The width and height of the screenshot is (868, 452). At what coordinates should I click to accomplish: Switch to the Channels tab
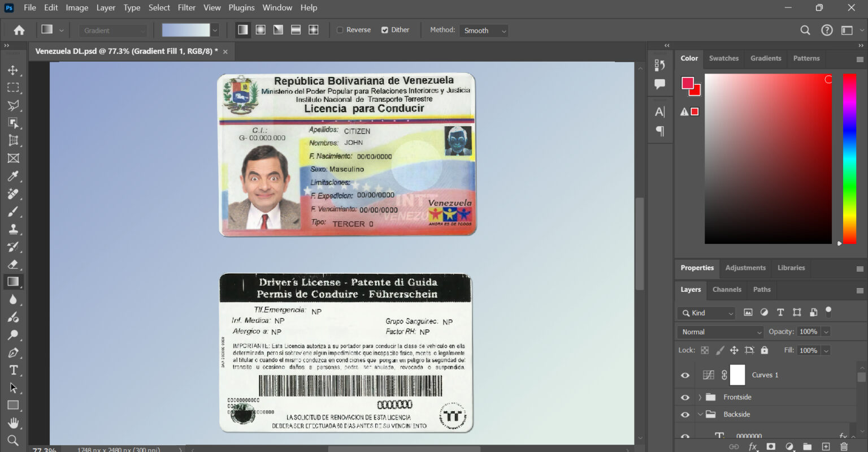click(727, 290)
